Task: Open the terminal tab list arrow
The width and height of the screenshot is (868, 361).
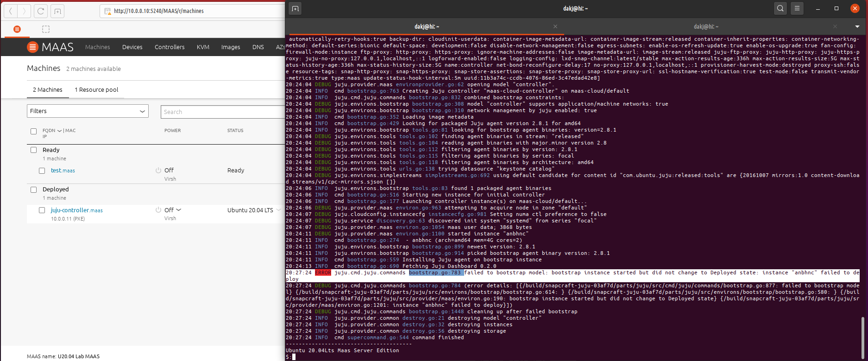Action: coord(857,26)
